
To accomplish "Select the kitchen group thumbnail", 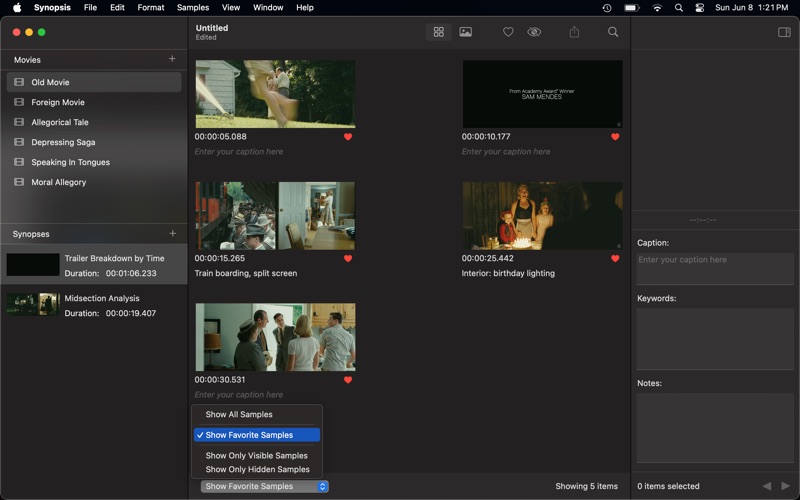I will 276,337.
